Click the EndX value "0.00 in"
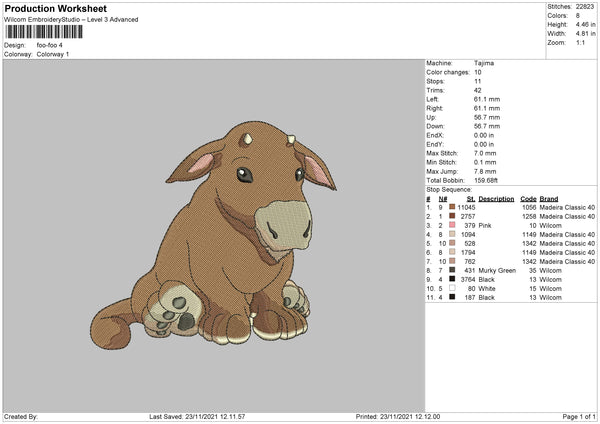Screen dimensions: 600x424 pos(484,135)
